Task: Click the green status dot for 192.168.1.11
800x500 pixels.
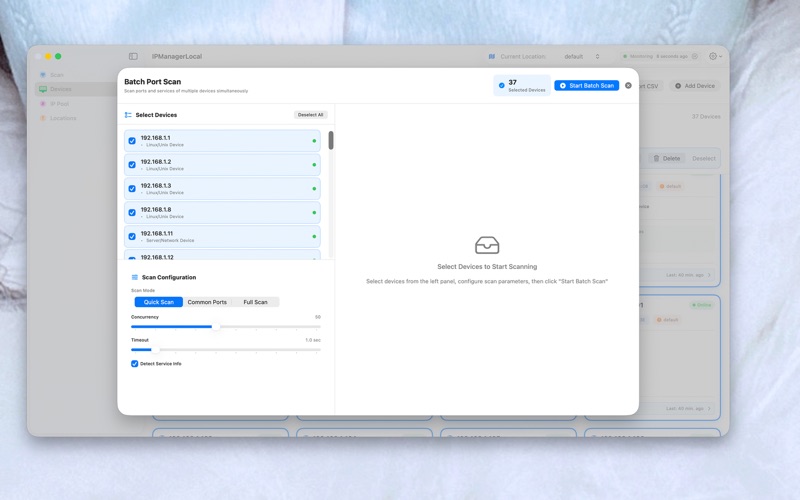Action: (x=314, y=237)
